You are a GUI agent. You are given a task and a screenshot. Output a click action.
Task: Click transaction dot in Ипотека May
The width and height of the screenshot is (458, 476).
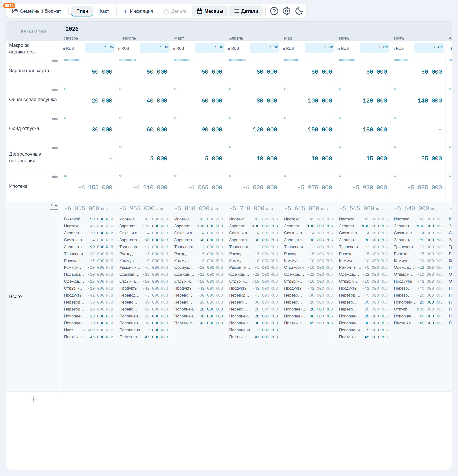pyautogui.click(x=285, y=176)
